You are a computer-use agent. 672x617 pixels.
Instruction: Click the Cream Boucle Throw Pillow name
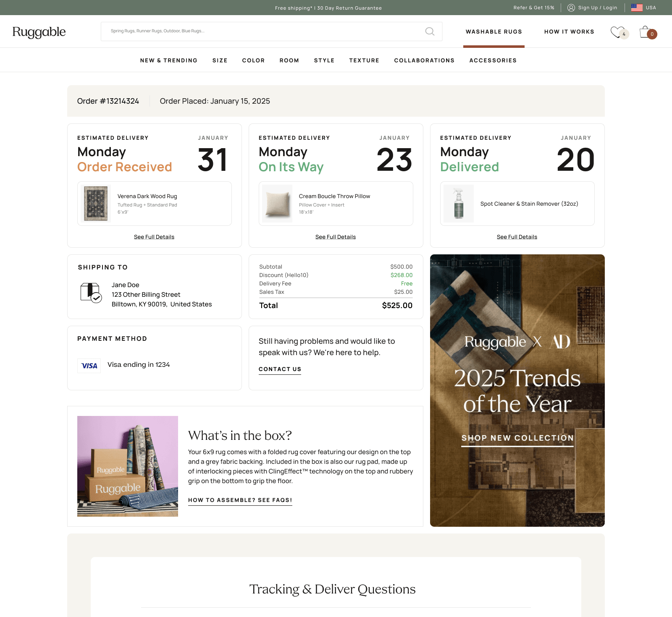pyautogui.click(x=335, y=196)
